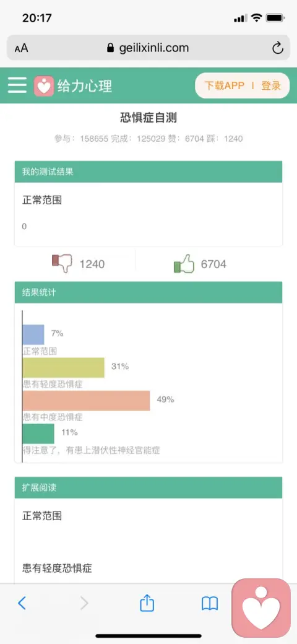297x644 pixels.
Task: Tap the 登录 login link
Action: 271,85
